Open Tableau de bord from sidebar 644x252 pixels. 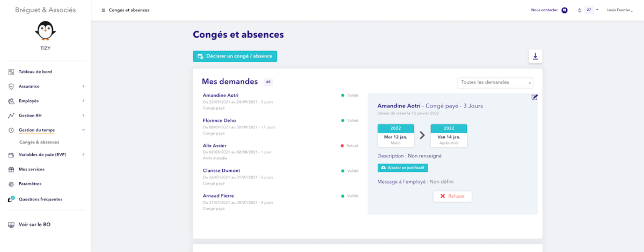(35, 72)
